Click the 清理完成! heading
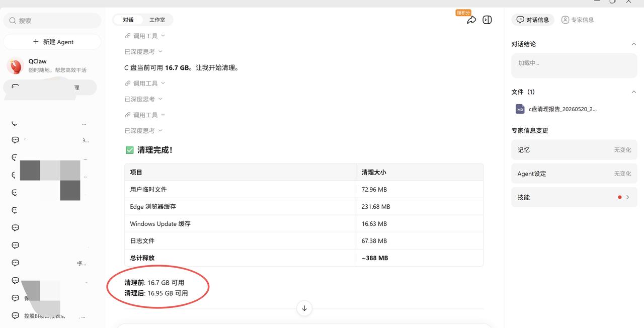 pos(155,150)
